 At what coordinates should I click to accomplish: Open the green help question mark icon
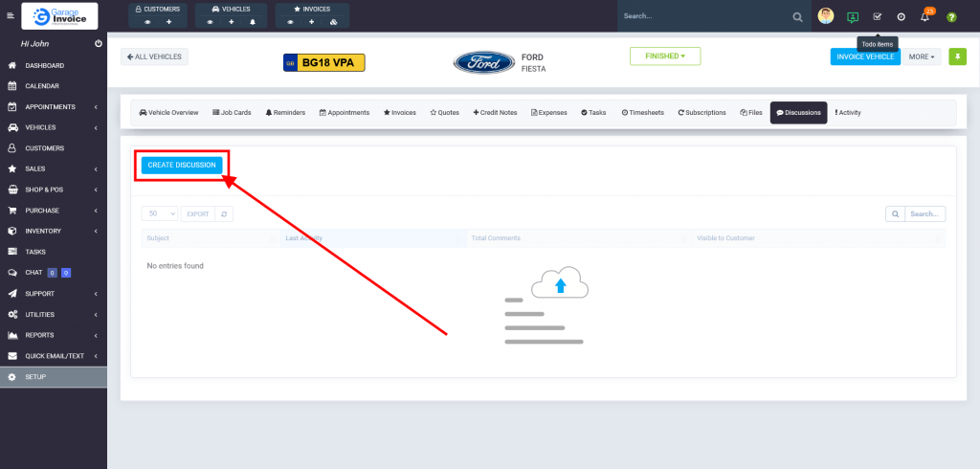[x=951, y=17]
